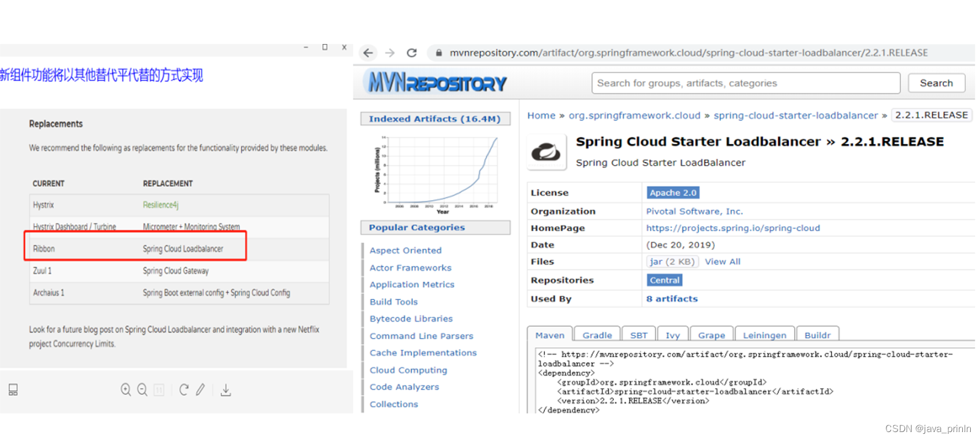Open Build Tools category
Image resolution: width=980 pixels, height=440 pixels.
click(393, 302)
